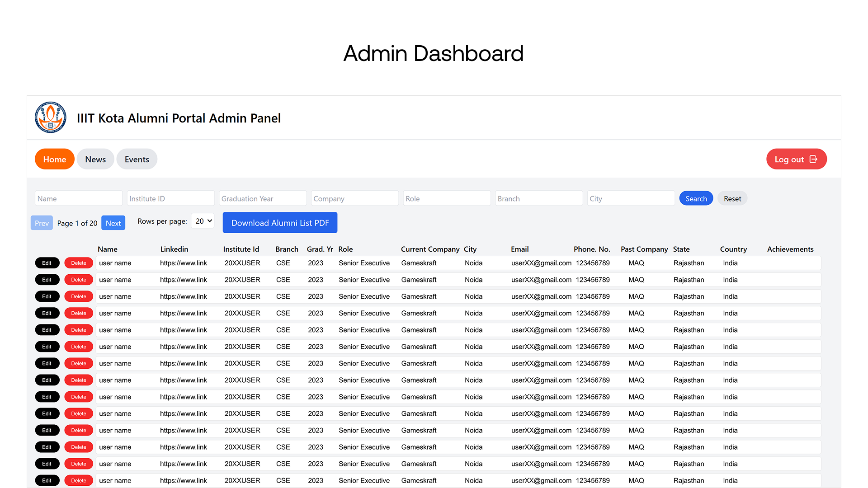The height and width of the screenshot is (488, 868).
Task: Click the IIIT Kota logo emblem
Action: point(51,117)
